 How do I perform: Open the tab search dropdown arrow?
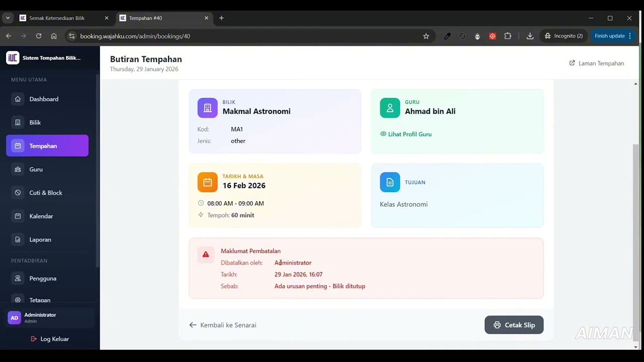click(8, 18)
